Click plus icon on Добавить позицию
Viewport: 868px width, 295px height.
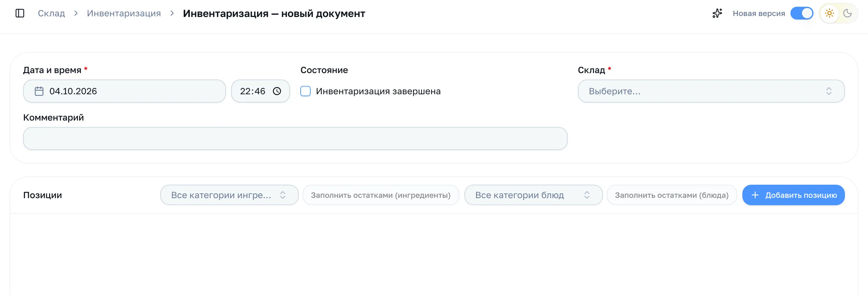click(755, 195)
